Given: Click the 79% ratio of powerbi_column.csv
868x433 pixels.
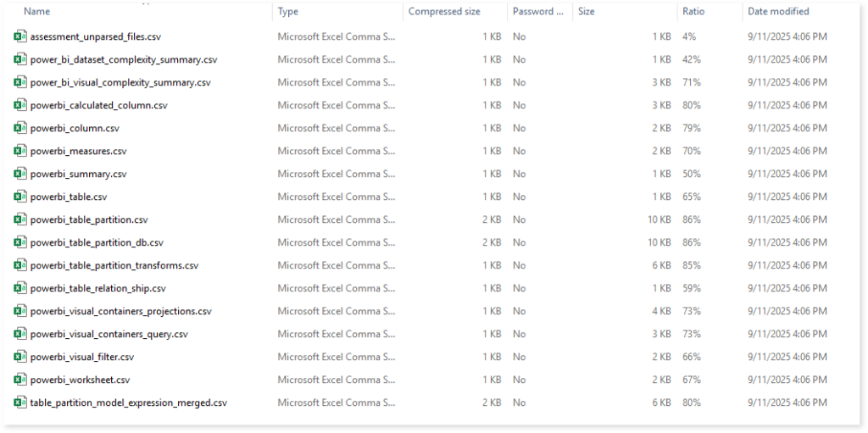Looking at the screenshot, I should (x=692, y=128).
